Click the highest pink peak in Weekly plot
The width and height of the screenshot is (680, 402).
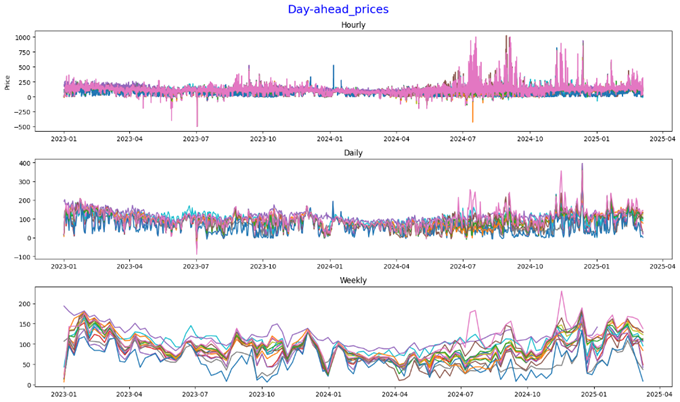(x=561, y=292)
